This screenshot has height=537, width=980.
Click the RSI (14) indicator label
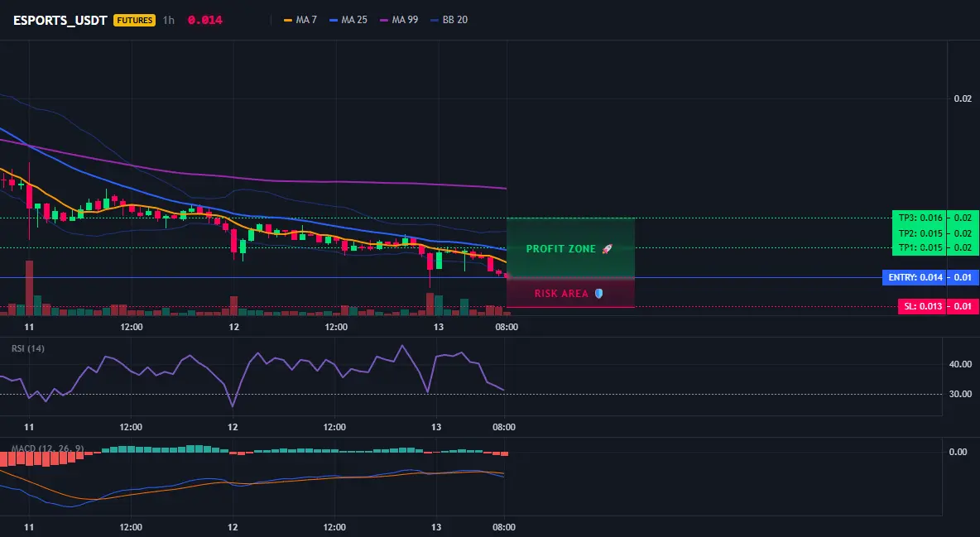click(x=28, y=348)
